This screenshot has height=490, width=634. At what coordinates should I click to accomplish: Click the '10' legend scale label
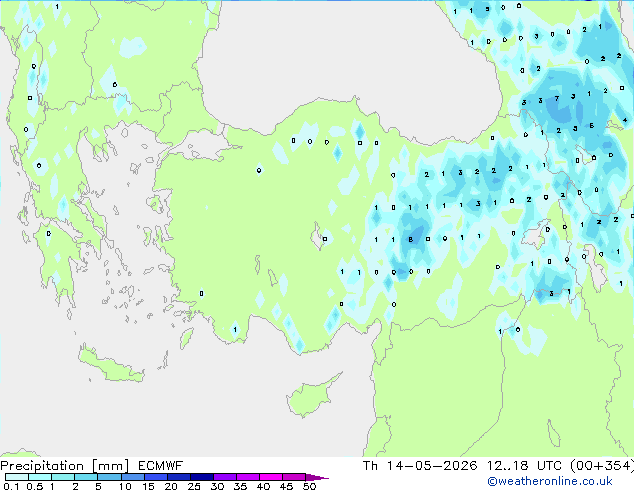pos(125,486)
